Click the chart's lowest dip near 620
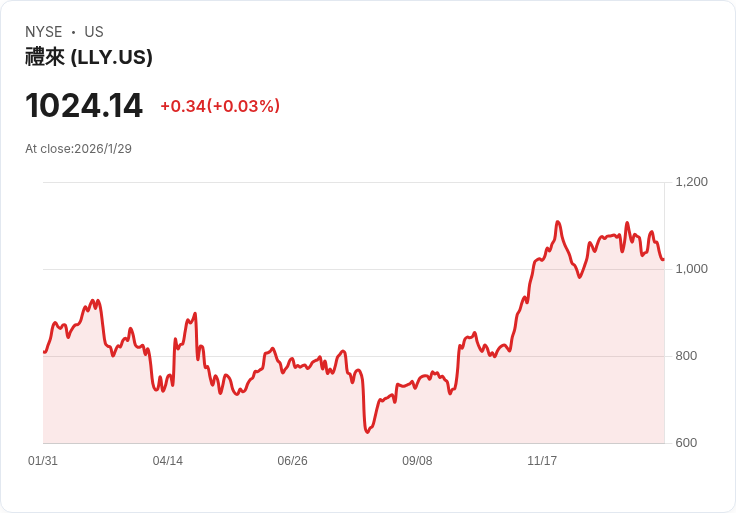 [367, 431]
